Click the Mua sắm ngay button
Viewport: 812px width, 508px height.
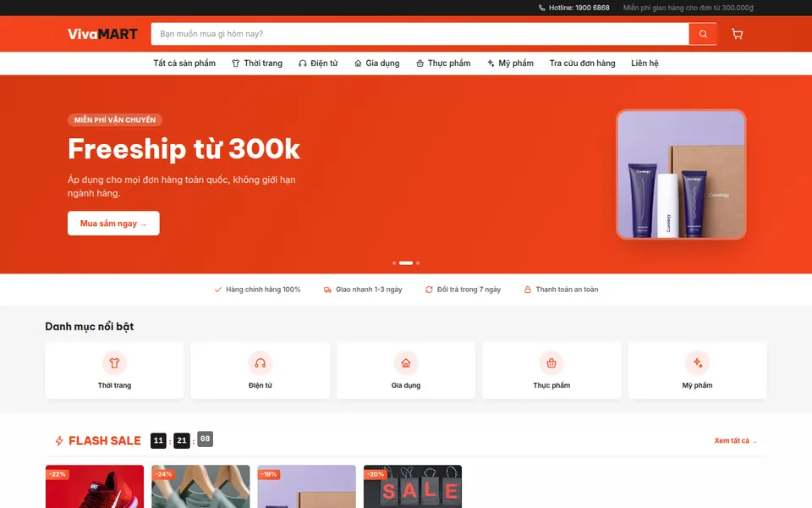(x=113, y=224)
